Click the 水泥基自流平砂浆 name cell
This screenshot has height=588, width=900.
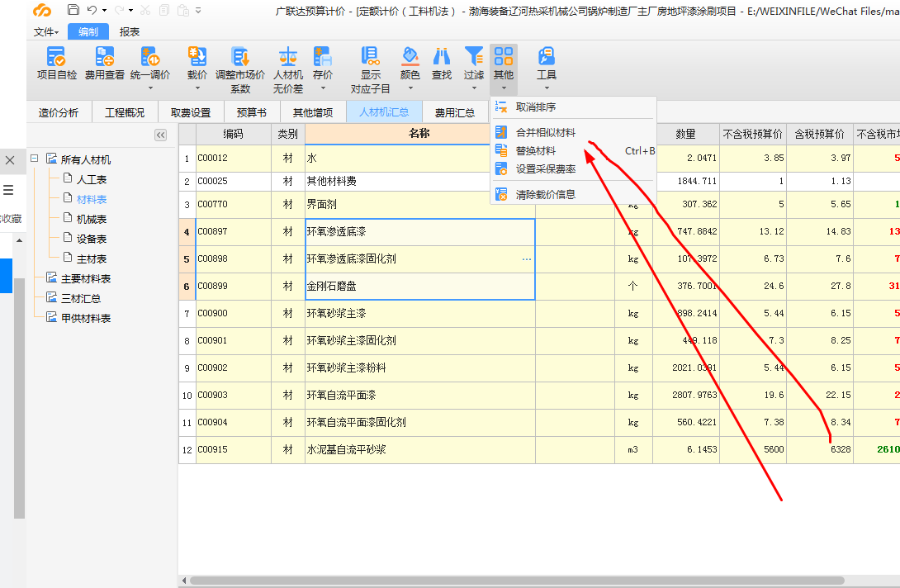(x=420, y=449)
